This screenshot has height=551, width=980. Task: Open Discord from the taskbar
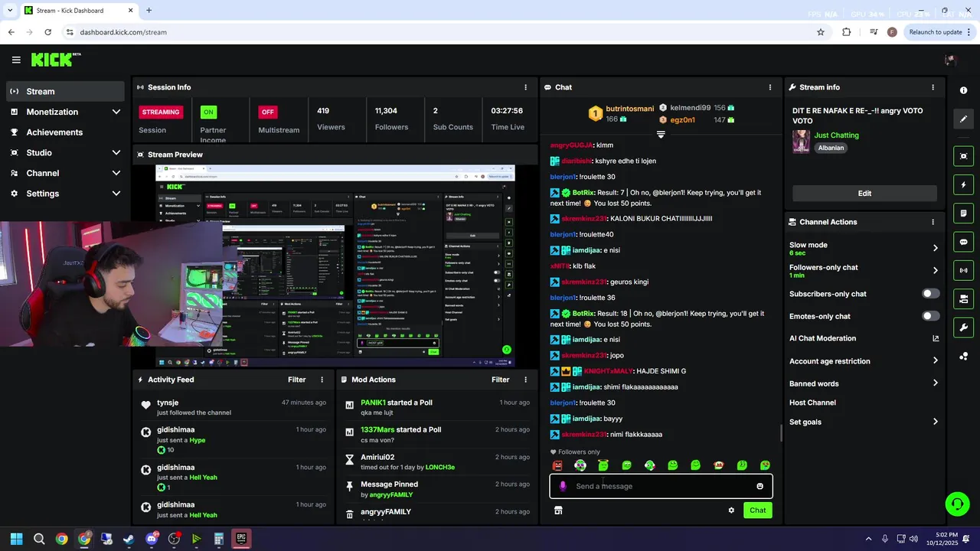[x=152, y=539]
